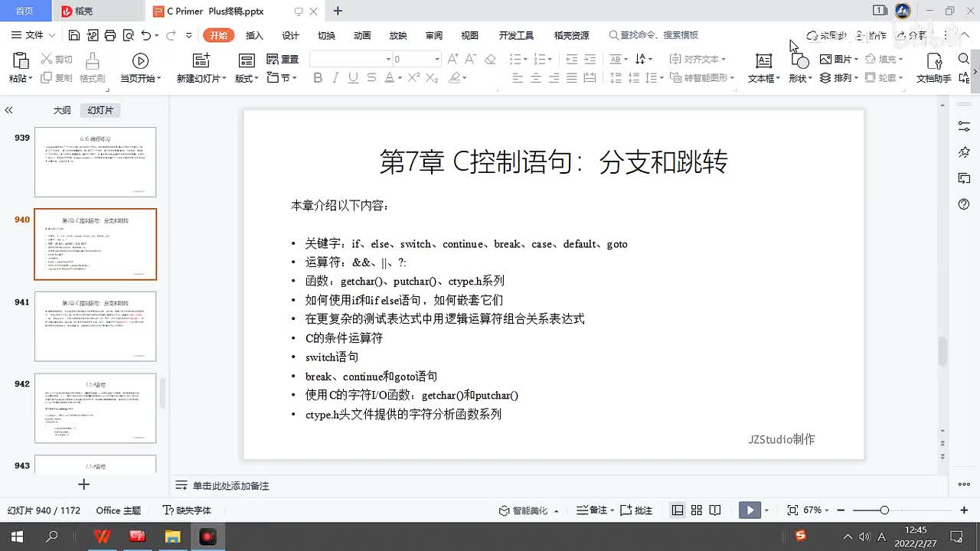The width and height of the screenshot is (980, 551).
Task: Select slide 942 thumbnail
Action: click(x=95, y=408)
